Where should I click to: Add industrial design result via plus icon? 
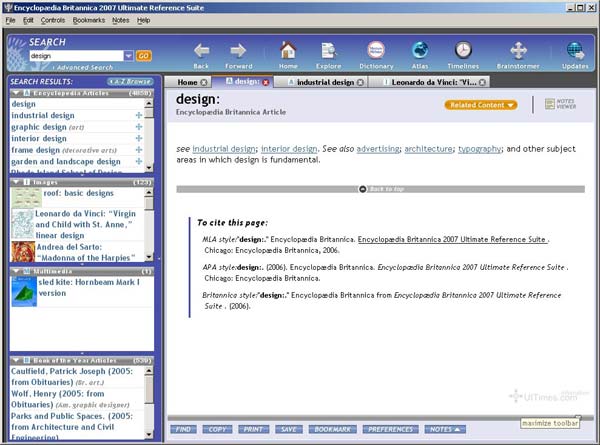139,115
